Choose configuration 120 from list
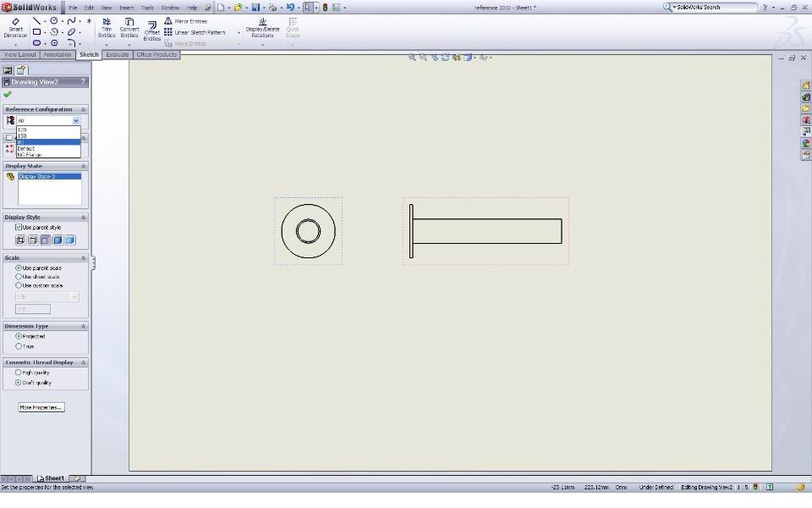This screenshot has width=812, height=508. point(49,130)
